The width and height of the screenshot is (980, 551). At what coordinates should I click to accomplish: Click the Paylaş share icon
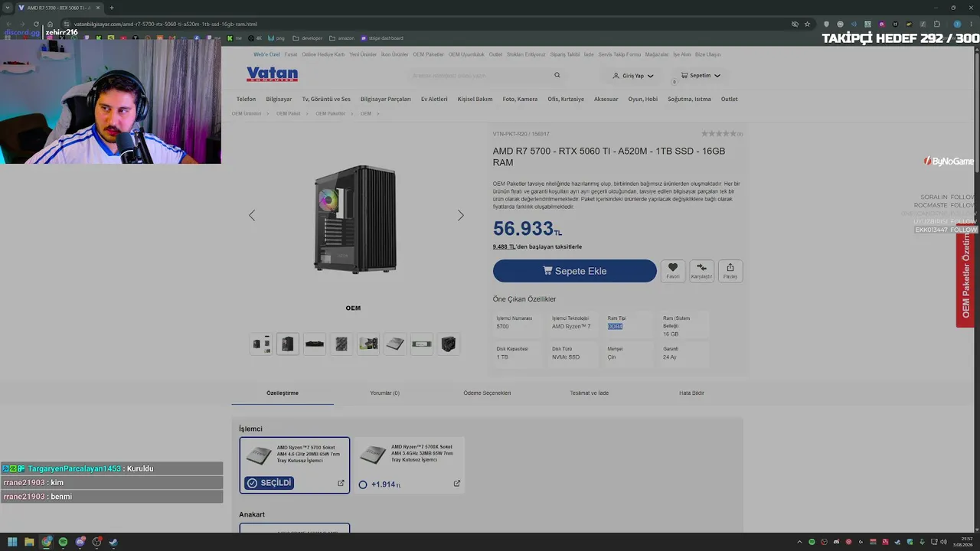pyautogui.click(x=730, y=271)
